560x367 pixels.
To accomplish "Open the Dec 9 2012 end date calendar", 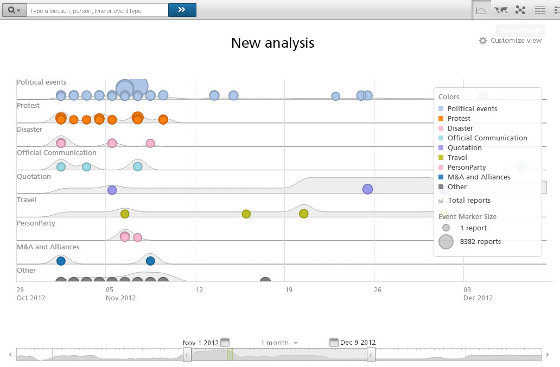I will pos(333,342).
